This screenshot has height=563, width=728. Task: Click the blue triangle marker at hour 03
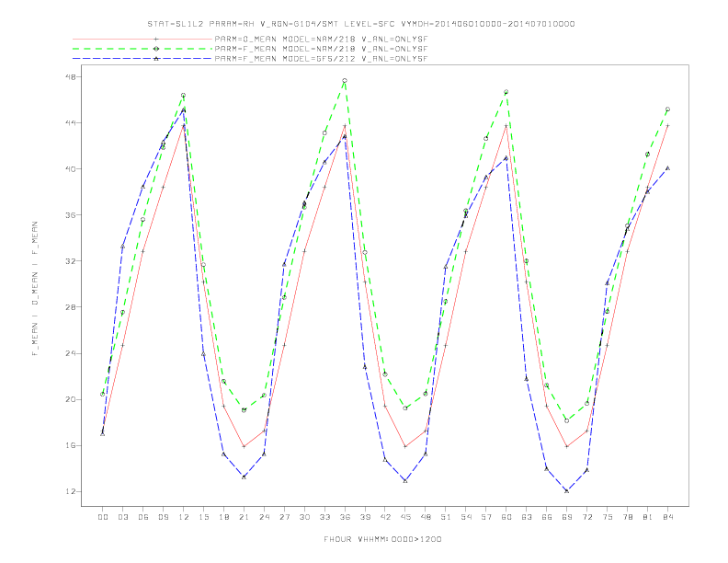click(x=122, y=247)
